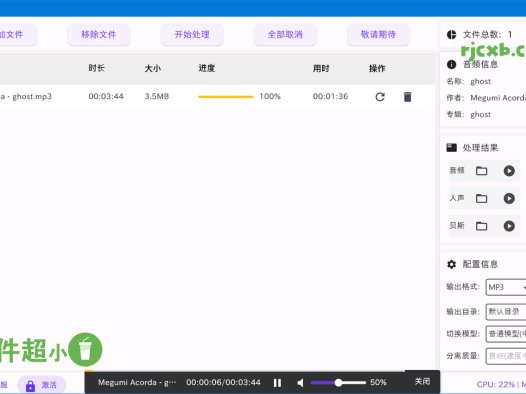
Task: Click the 操作 column header
Action: pyautogui.click(x=377, y=68)
